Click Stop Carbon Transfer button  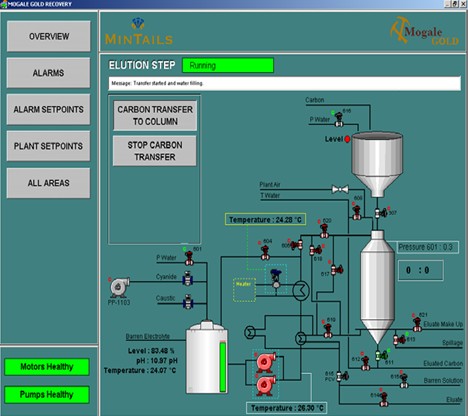(x=155, y=151)
